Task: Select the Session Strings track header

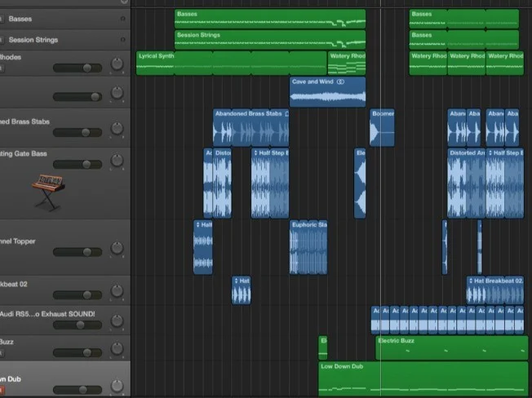Action: click(57, 39)
